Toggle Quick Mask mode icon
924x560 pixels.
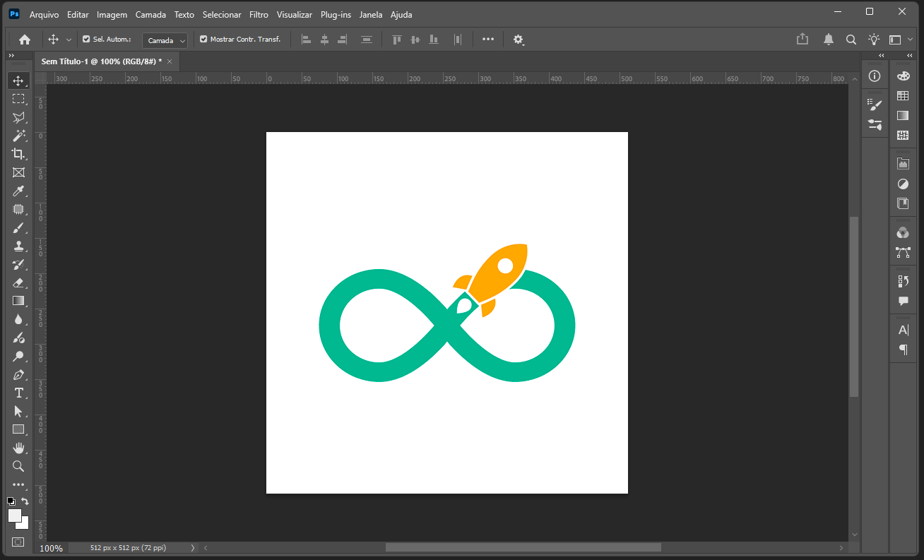(x=18, y=542)
